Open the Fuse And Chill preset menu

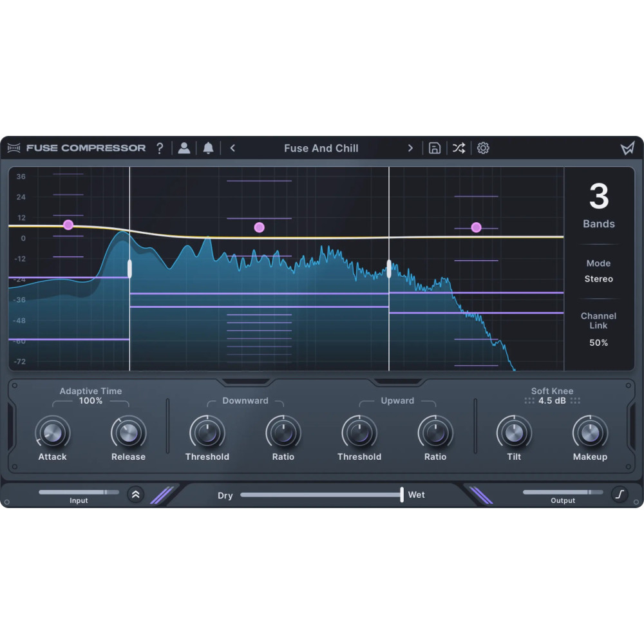tap(321, 148)
